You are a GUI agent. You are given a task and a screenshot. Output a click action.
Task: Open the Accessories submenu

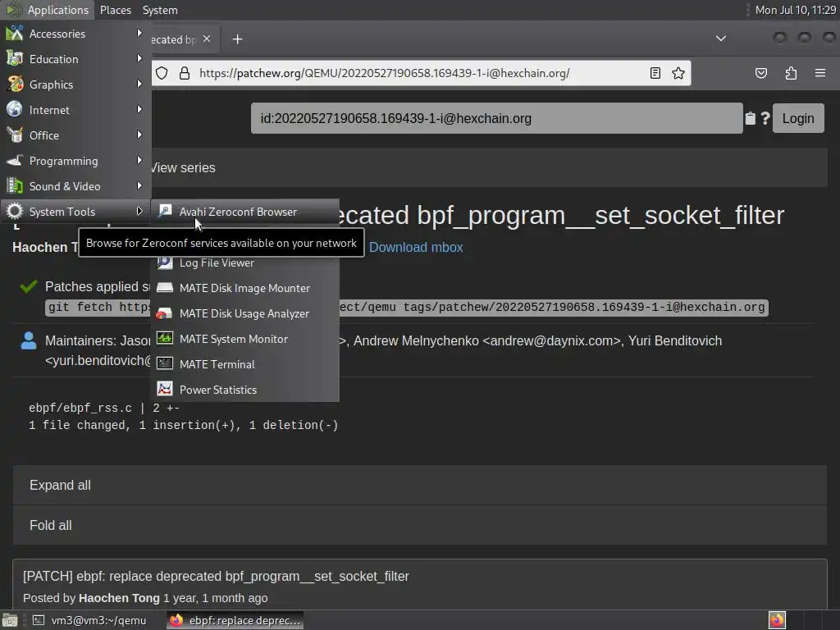[x=75, y=34]
